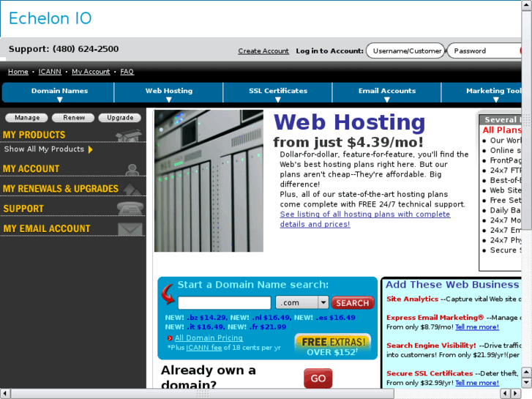
Task: Click All Domain Pricing link
Action: pos(209,338)
